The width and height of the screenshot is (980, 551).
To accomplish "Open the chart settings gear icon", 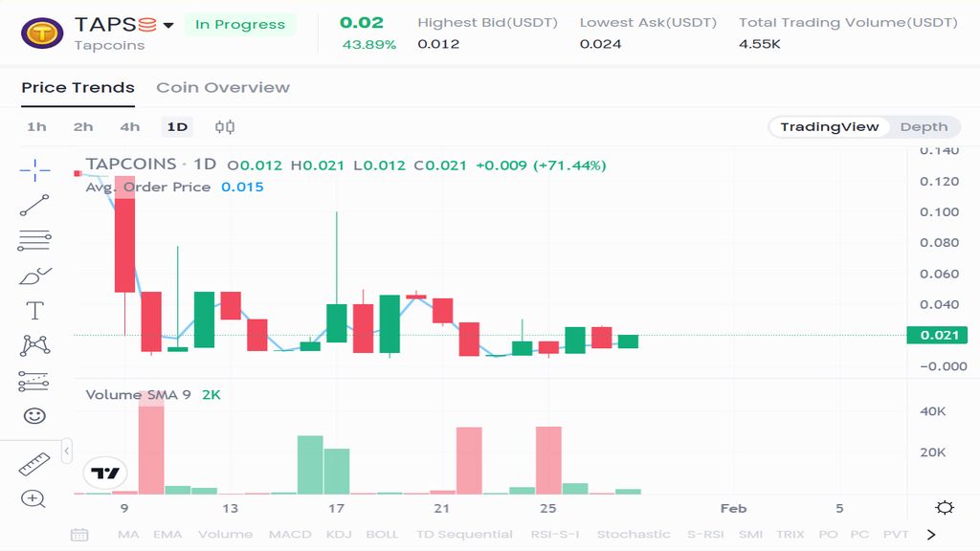I will 945,507.
